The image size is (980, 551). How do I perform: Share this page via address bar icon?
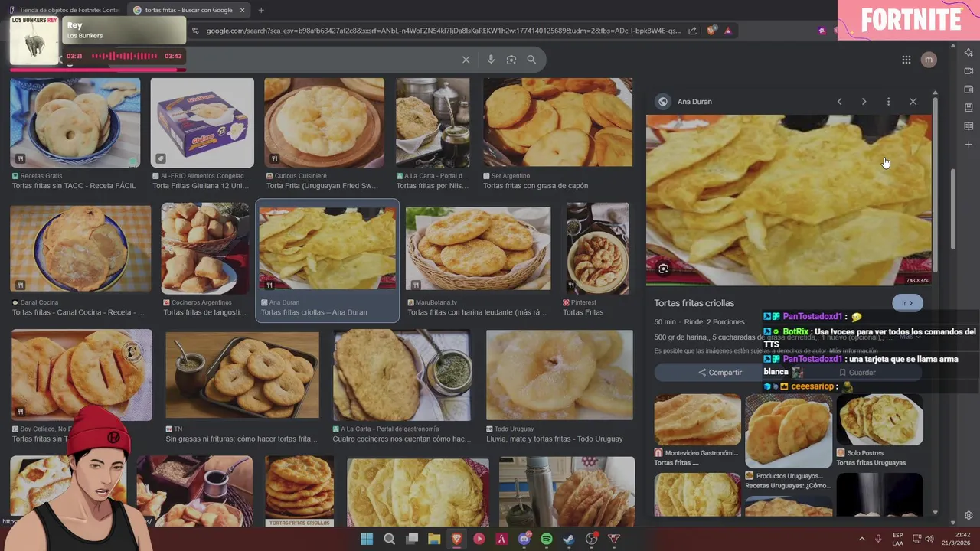tap(692, 31)
